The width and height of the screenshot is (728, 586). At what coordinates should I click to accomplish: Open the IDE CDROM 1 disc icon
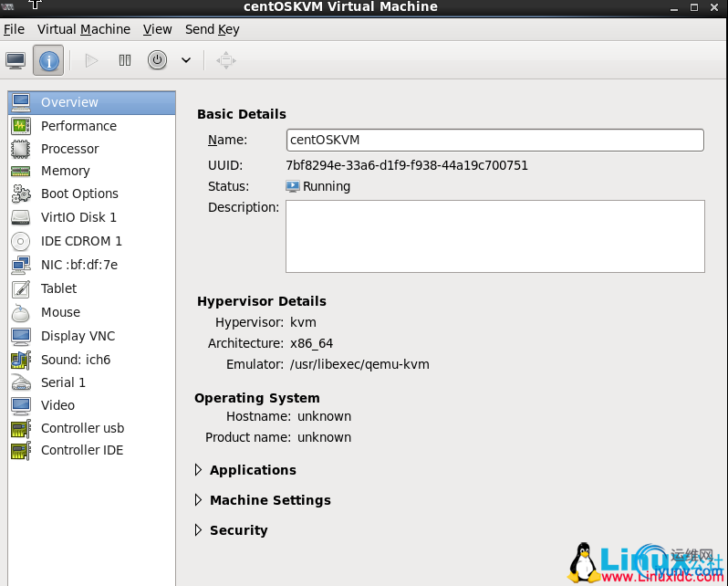(21, 241)
